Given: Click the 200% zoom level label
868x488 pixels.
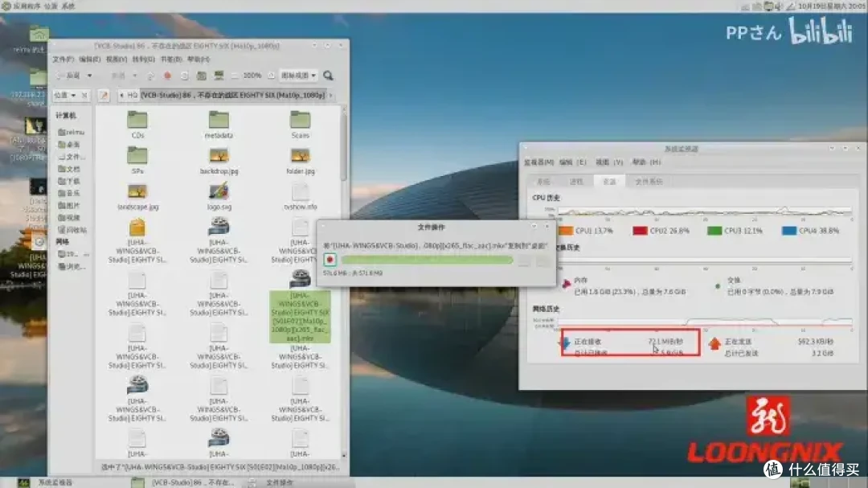Looking at the screenshot, I should pos(252,76).
